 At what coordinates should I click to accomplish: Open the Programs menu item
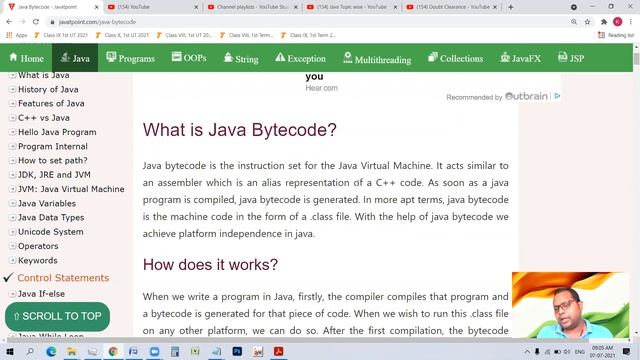(x=130, y=58)
